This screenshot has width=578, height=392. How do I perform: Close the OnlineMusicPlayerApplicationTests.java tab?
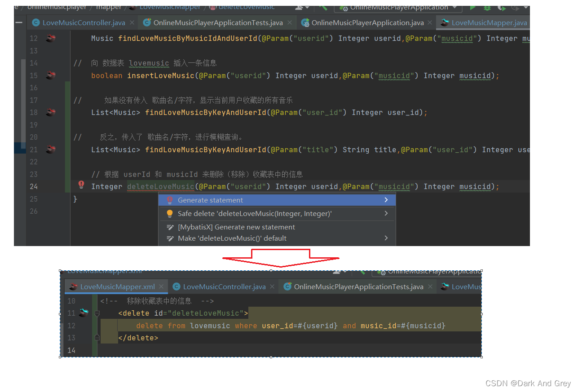click(x=290, y=22)
